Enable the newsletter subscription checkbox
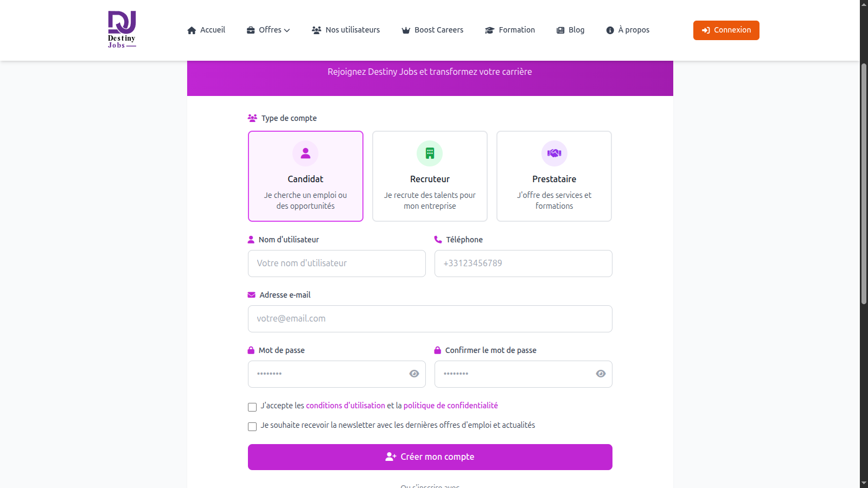Screen dimensions: 868x488 point(252,427)
